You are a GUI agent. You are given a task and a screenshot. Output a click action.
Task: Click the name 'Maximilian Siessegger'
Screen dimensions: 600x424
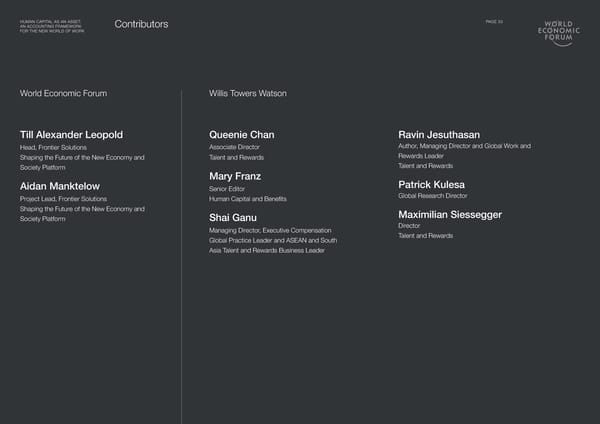pyautogui.click(x=450, y=215)
